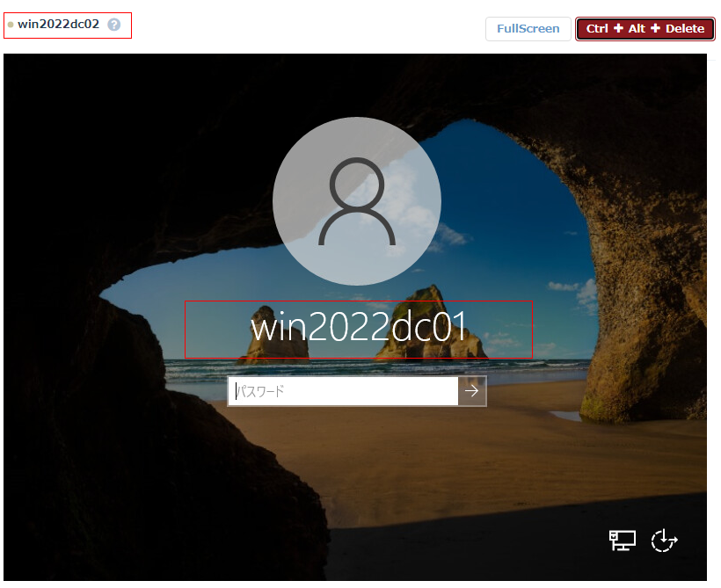Screen dimensions: 721x588
Task: Open the Ease of Access icon
Action: 664,541
